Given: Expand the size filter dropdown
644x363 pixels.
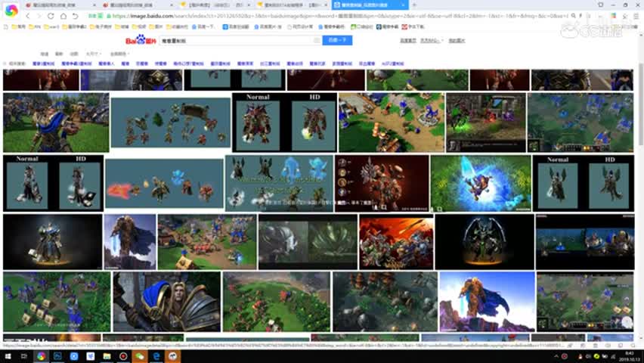Looking at the screenshot, I should [93, 54].
